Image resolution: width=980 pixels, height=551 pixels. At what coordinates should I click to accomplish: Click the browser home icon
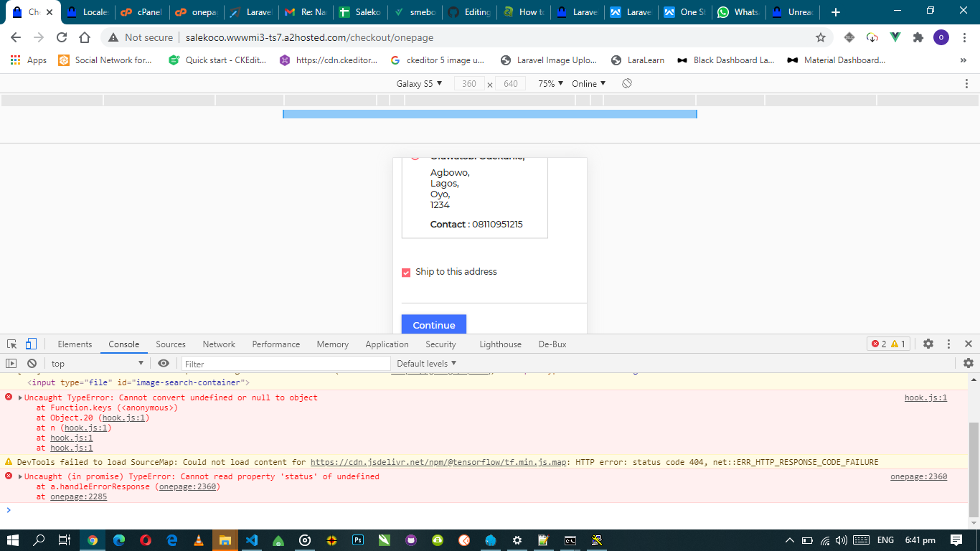85,37
